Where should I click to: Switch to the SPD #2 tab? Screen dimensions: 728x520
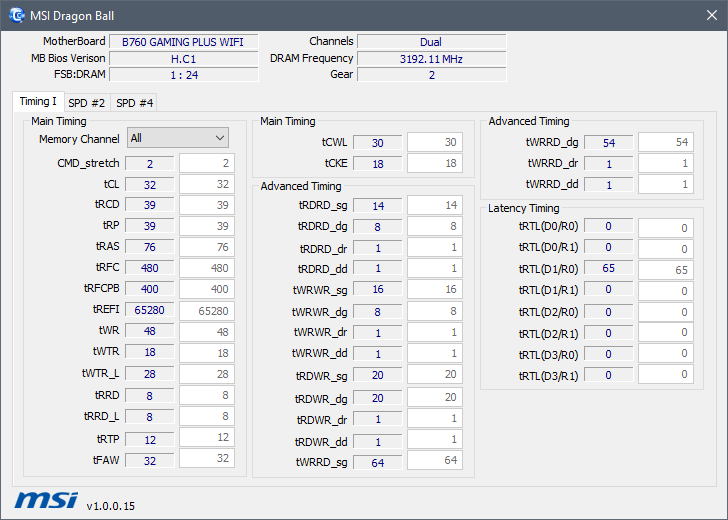[x=87, y=103]
